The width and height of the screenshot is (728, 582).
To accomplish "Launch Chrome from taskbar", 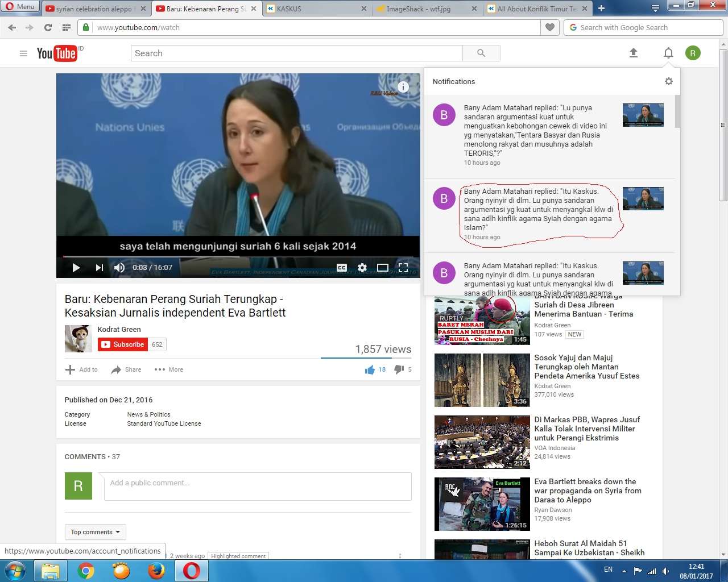I will [x=86, y=570].
